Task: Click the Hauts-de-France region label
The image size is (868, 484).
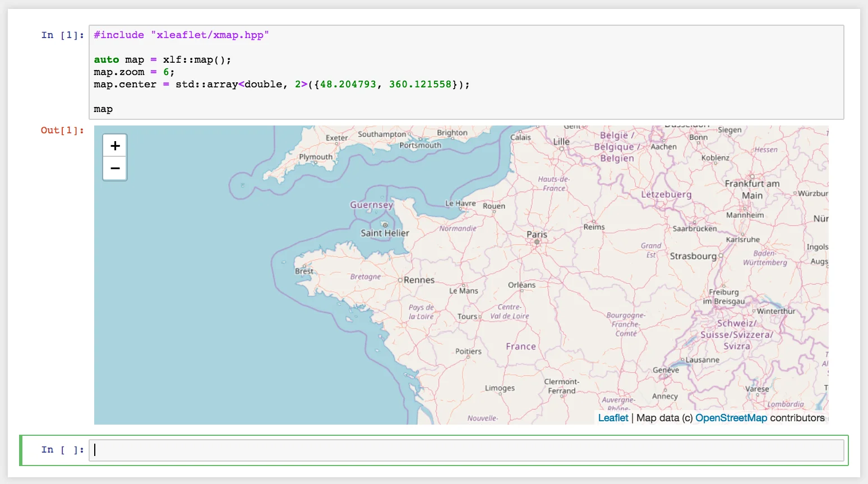Action: click(x=553, y=184)
